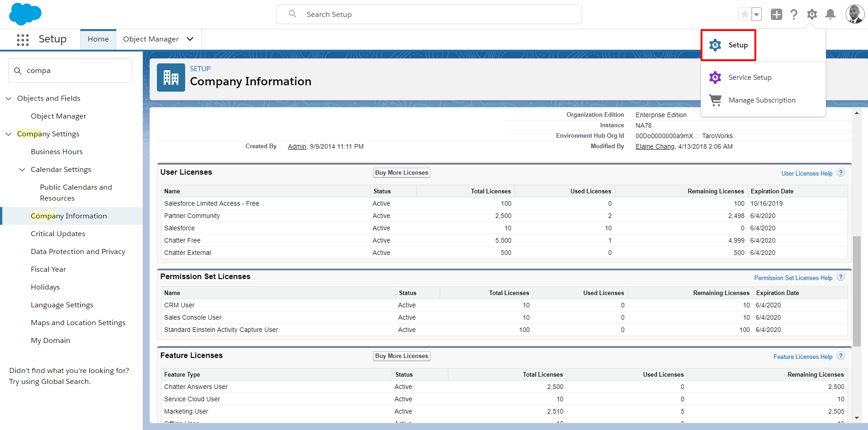Collapse the Company Settings section
This screenshot has width=868, height=430.
click(x=9, y=134)
